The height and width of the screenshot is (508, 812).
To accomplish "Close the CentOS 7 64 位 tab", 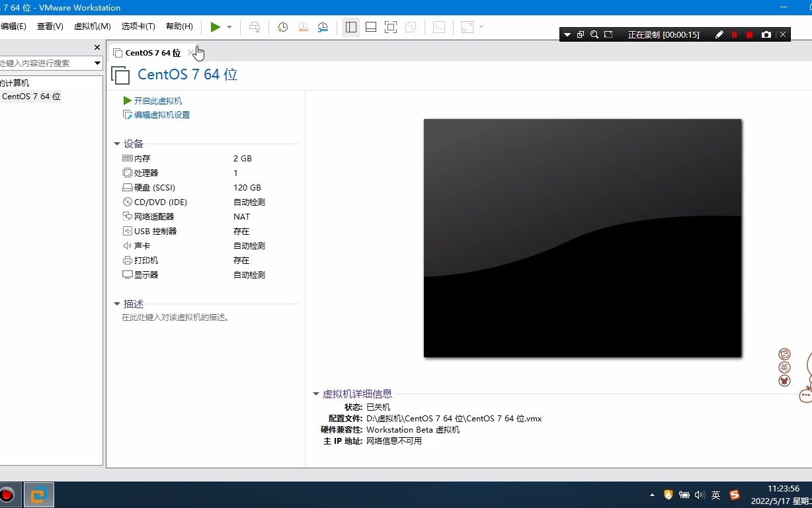I will [190, 53].
